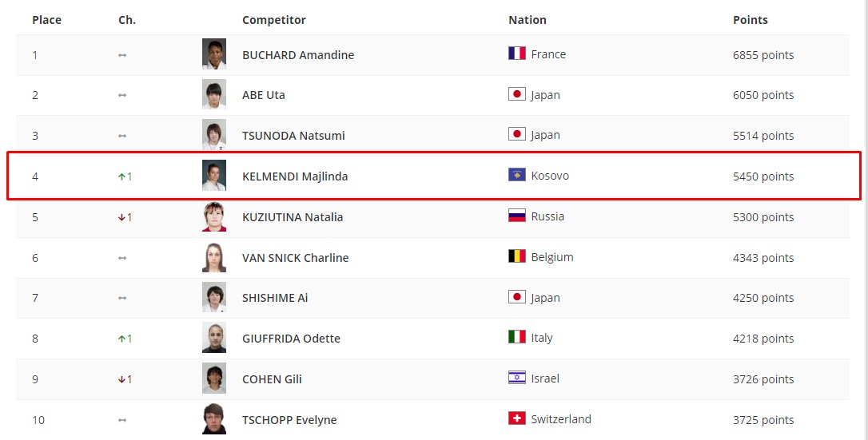Open competitor link VAN SNICK Charline
The width and height of the screenshot is (868, 440).
(295, 258)
